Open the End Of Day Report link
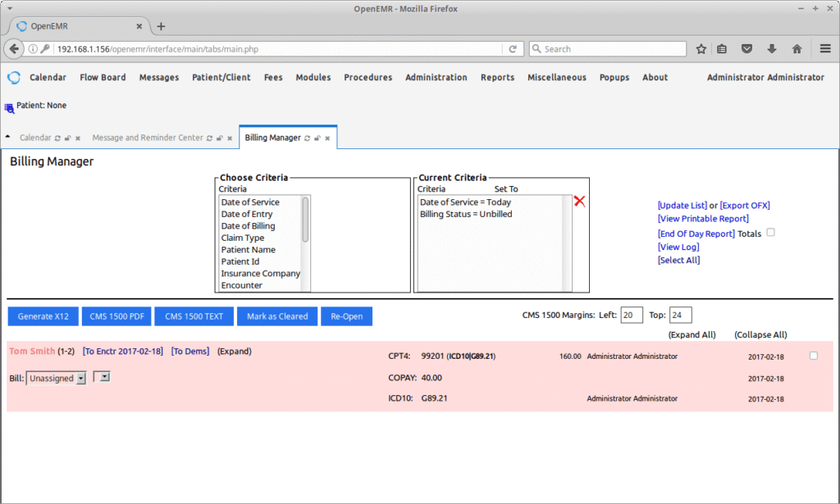 [x=696, y=234]
